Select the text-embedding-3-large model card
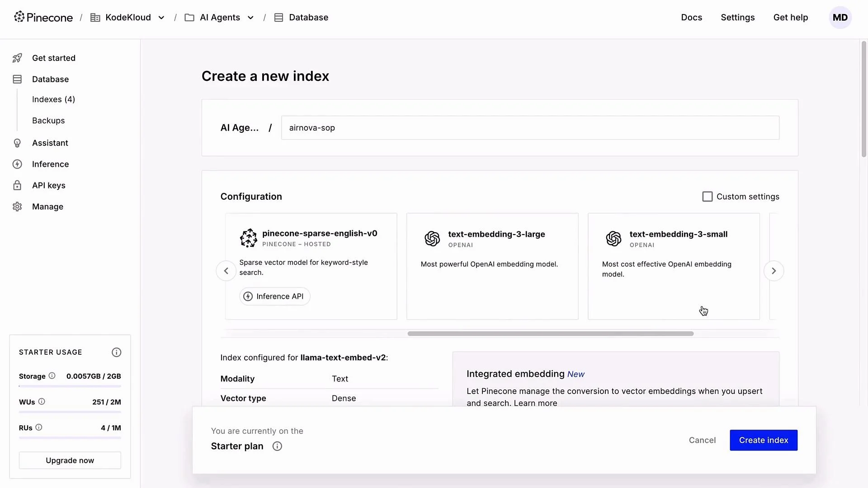 (492, 266)
